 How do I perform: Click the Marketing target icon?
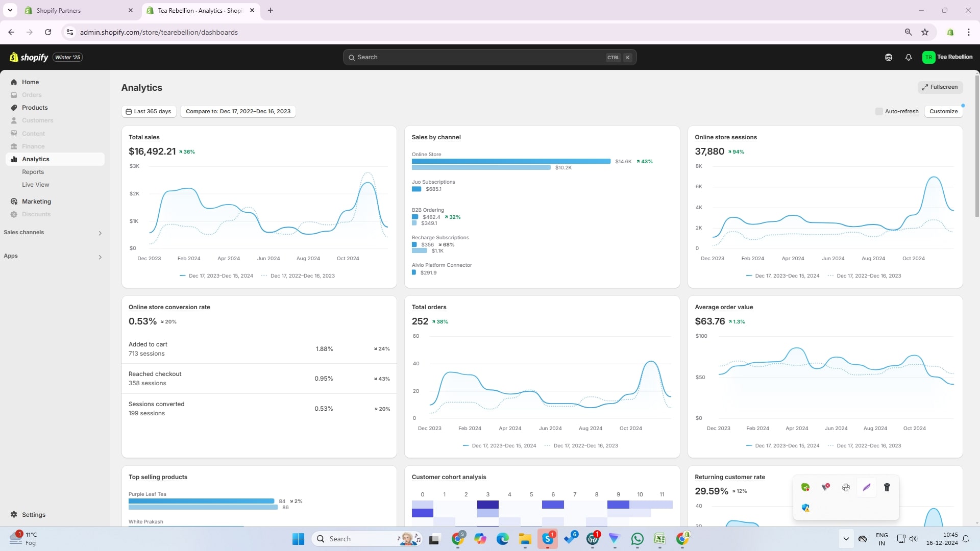14,202
